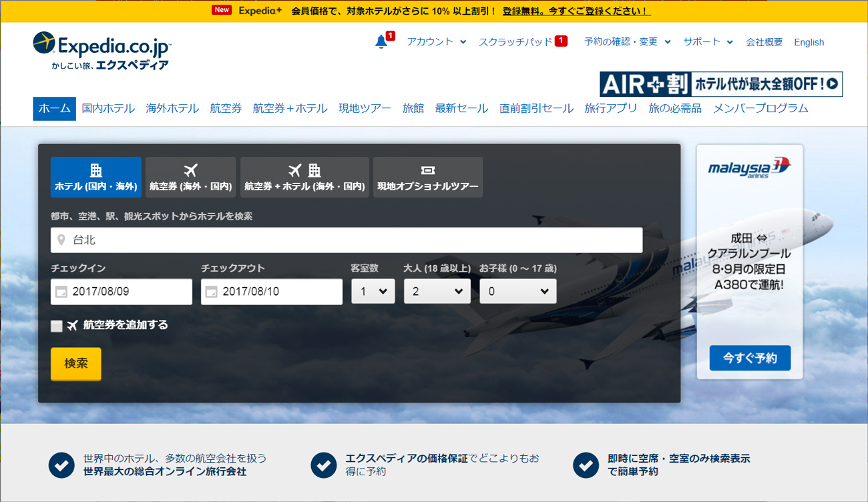Open the 最新セール navigation item
This screenshot has height=502, width=868.
pyautogui.click(x=461, y=108)
